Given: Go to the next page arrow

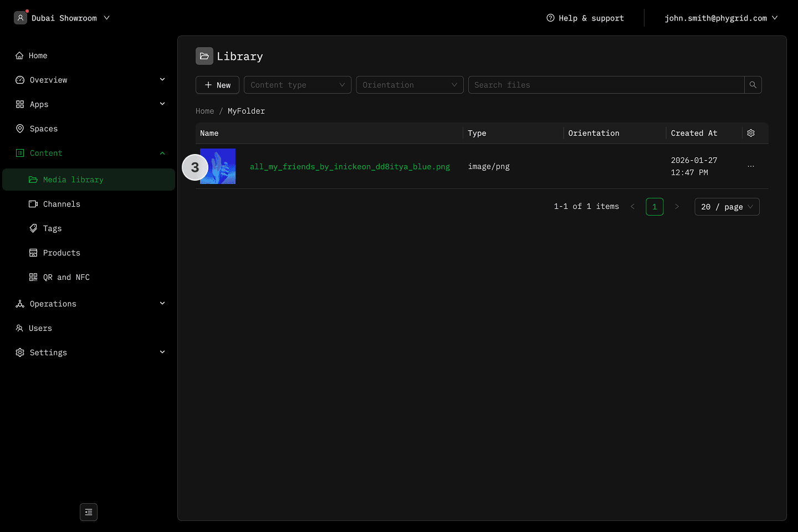Looking at the screenshot, I should tap(677, 207).
